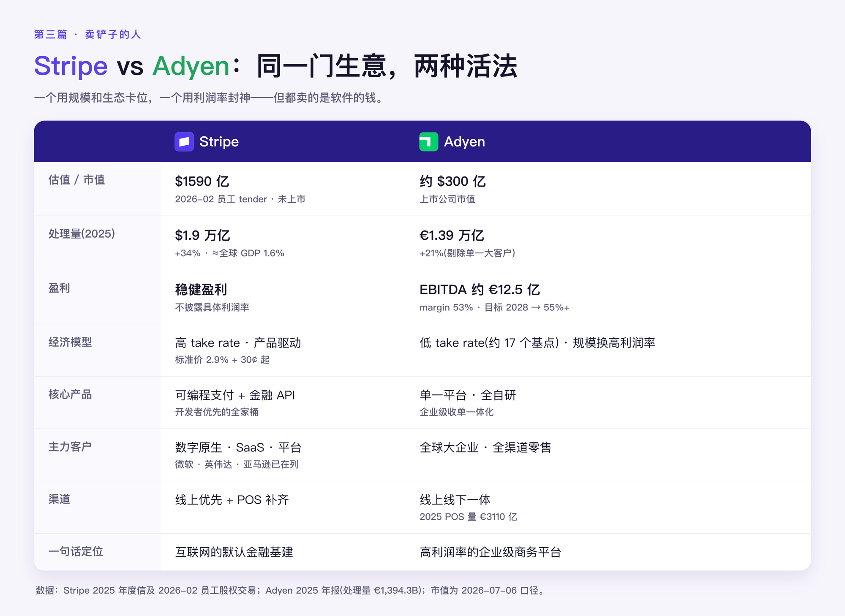This screenshot has width=845, height=616.
Task: Click the purple 'Stripe' word in title
Action: click(71, 66)
